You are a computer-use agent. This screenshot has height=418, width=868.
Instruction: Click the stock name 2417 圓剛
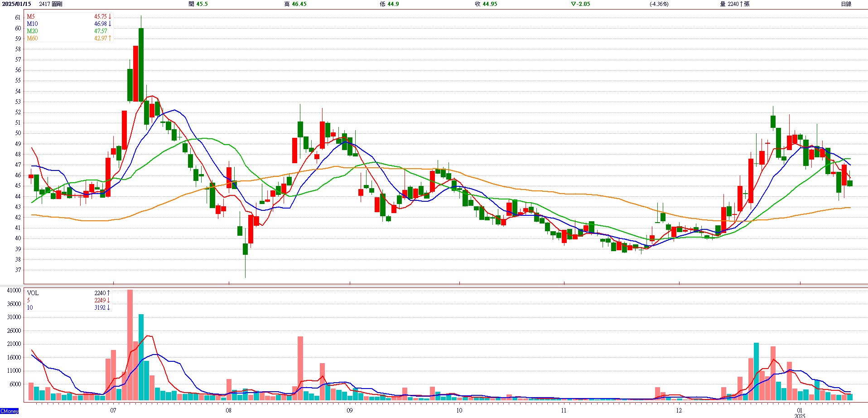(x=51, y=4)
